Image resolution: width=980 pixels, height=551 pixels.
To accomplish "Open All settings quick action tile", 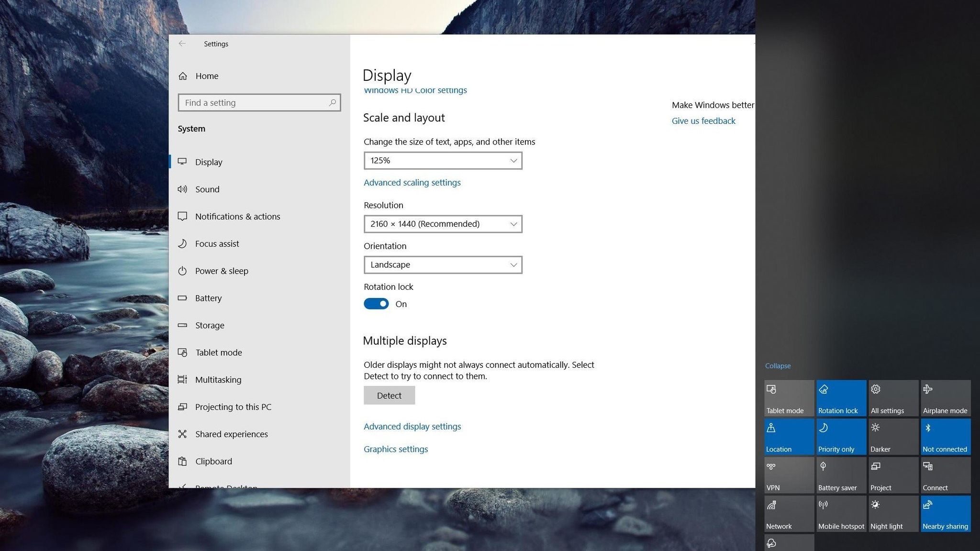I will coord(893,398).
